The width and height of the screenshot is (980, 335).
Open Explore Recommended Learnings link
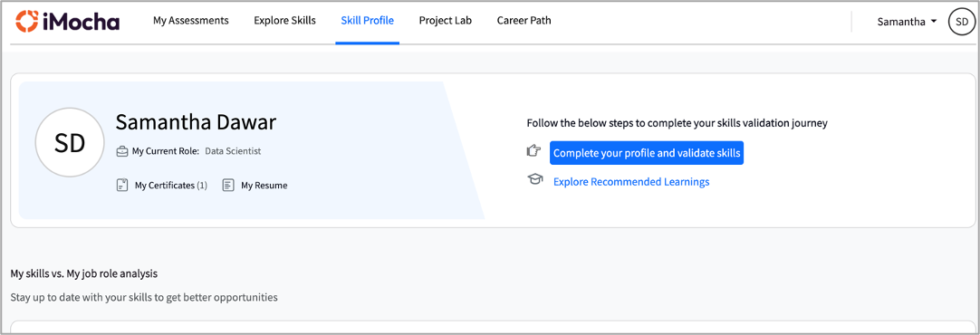[631, 182]
